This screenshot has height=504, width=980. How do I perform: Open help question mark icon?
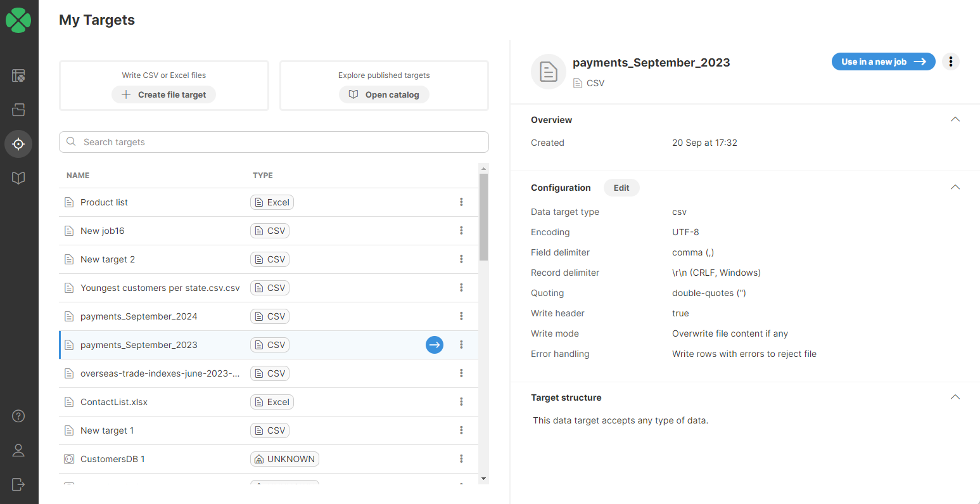18,416
